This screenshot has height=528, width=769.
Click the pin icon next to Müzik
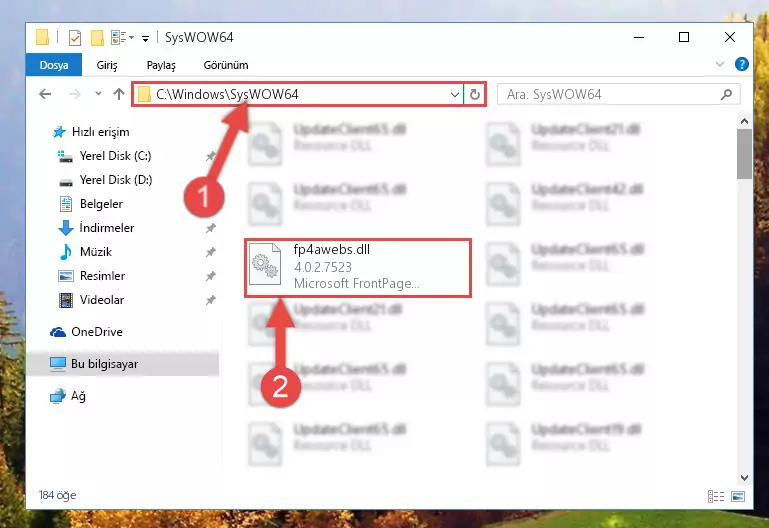pyautogui.click(x=210, y=252)
